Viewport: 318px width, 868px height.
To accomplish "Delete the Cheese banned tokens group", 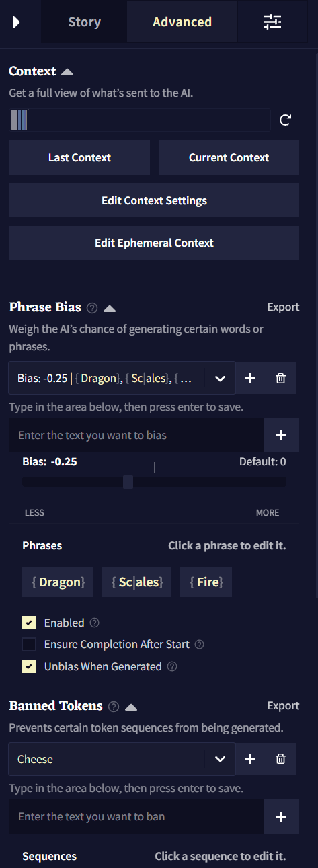I will 281,759.
